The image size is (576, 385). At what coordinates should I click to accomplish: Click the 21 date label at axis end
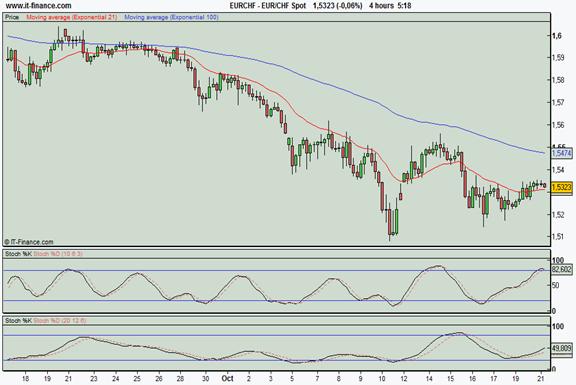click(x=541, y=379)
